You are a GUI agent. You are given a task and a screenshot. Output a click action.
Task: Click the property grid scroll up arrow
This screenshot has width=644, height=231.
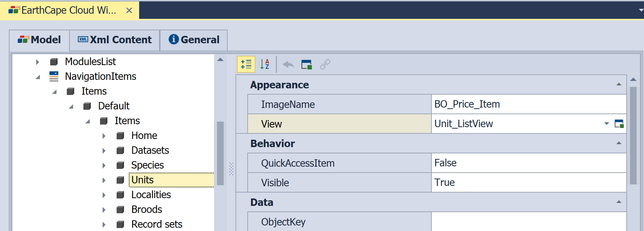coord(633,79)
